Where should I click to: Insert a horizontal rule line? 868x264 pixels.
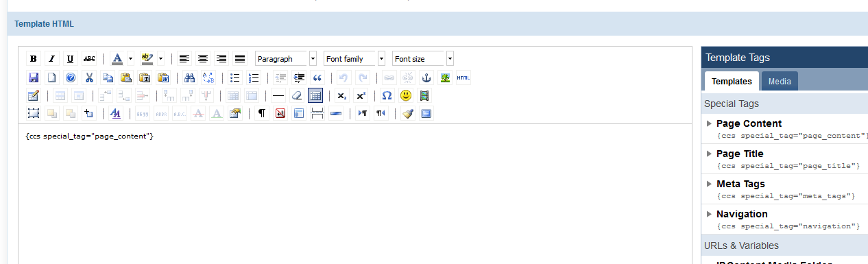coord(278,95)
